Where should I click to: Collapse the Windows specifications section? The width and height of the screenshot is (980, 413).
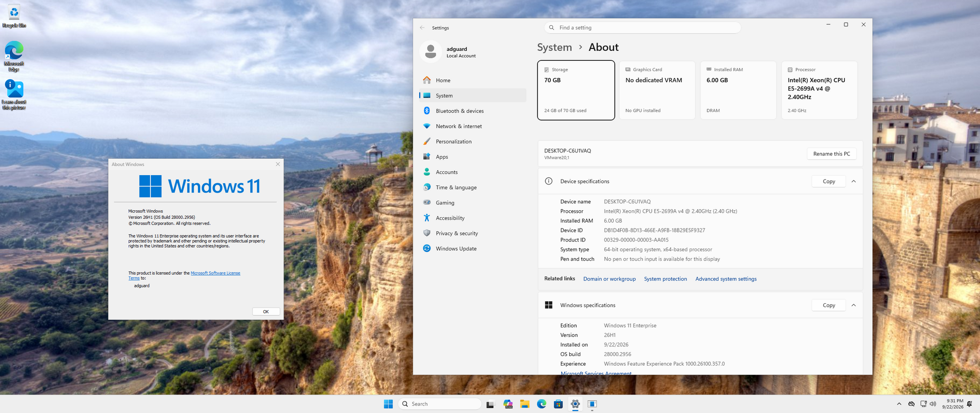854,305
